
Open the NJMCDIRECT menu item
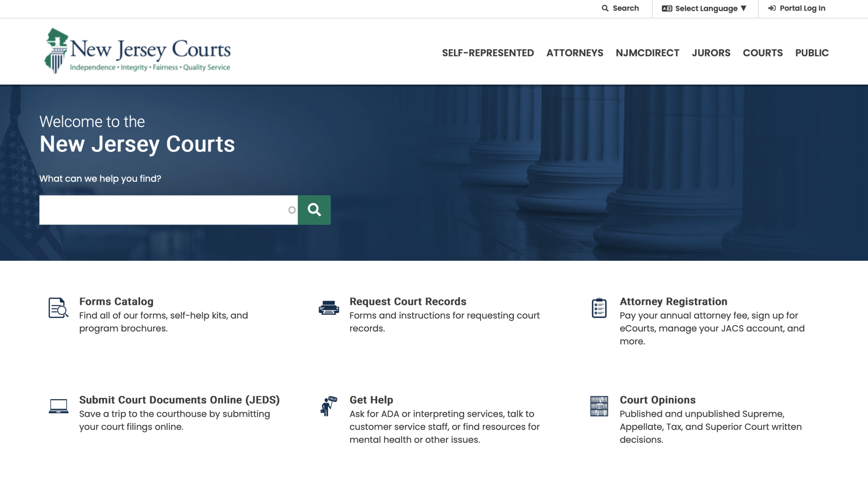(647, 53)
